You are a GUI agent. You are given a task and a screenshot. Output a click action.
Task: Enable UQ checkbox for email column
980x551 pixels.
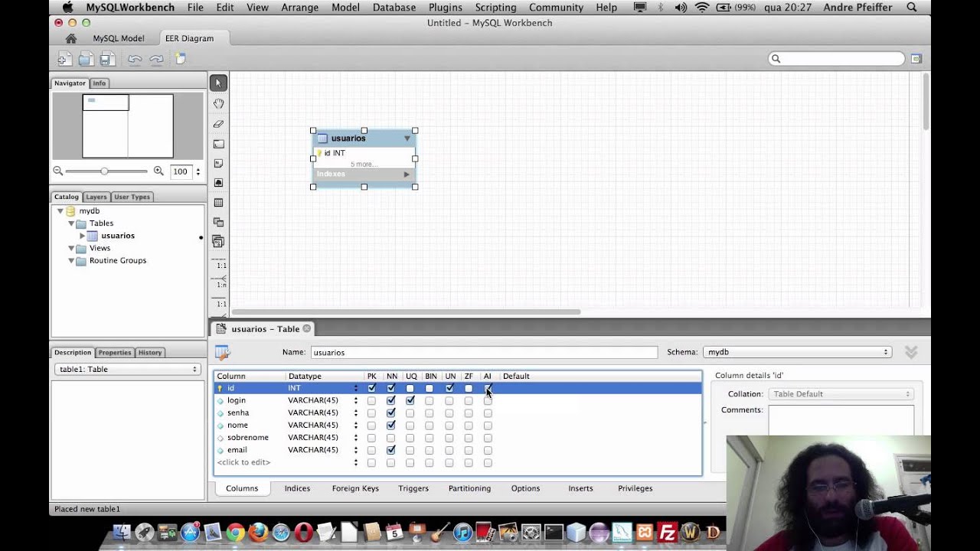tap(410, 450)
